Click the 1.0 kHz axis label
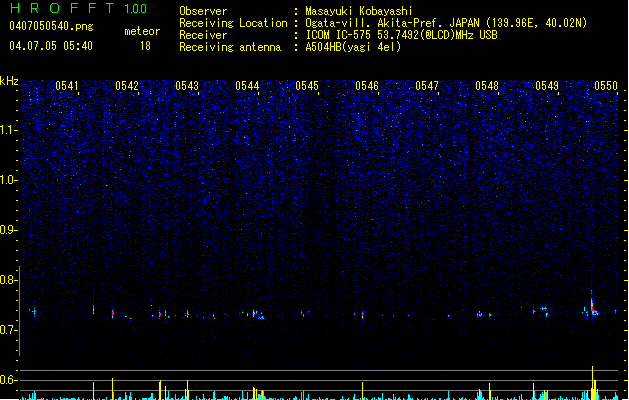The height and width of the screenshot is (400, 629). [9, 180]
